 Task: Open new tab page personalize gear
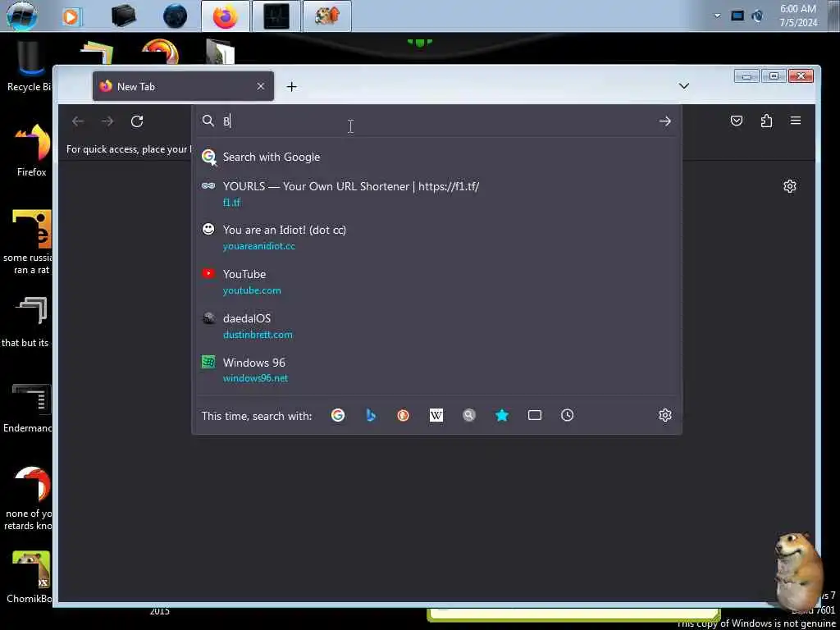790,186
